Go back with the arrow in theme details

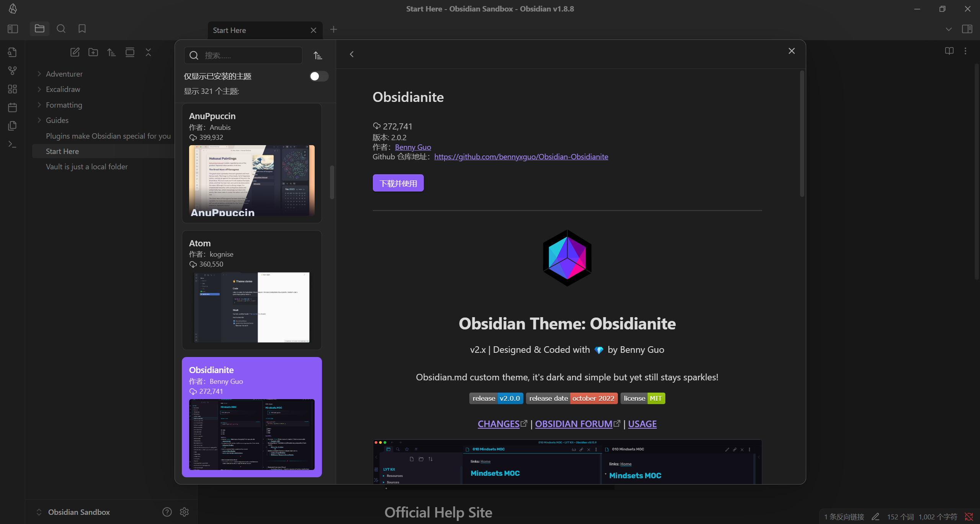point(351,54)
